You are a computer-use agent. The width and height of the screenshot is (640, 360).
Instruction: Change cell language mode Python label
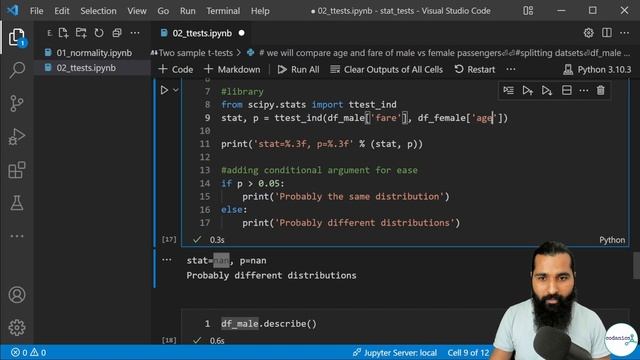(612, 240)
